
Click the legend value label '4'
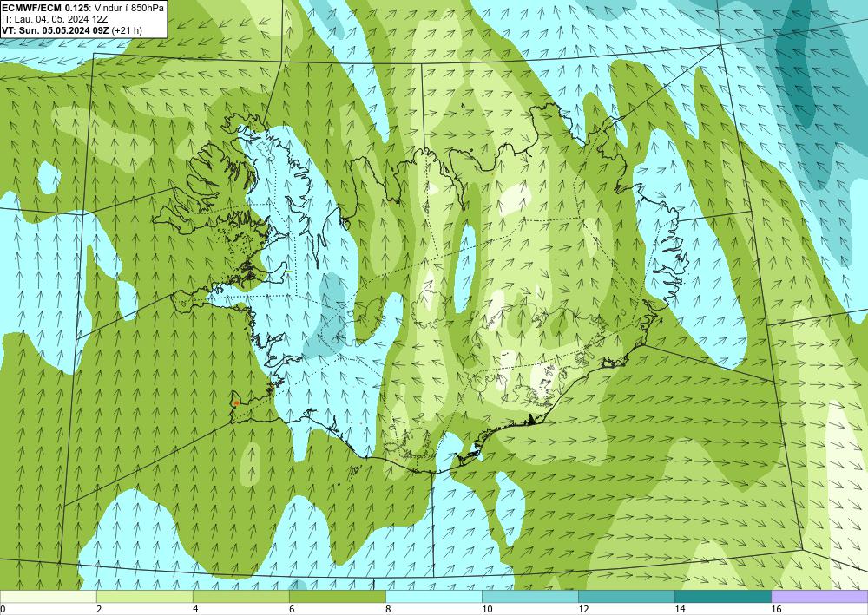coord(194,609)
